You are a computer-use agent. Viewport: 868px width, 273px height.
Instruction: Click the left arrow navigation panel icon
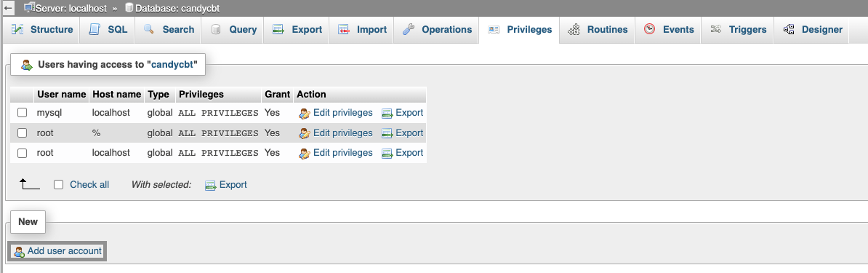click(x=8, y=8)
